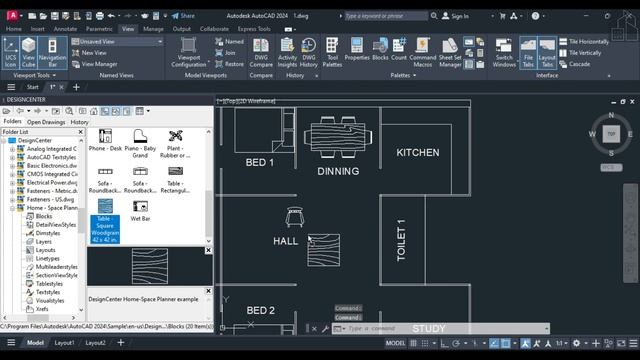Viewport: 640px width, 360px height.
Task: Toggle DesignCenter description pane button
Action: pyautogui.click(x=127, y=111)
